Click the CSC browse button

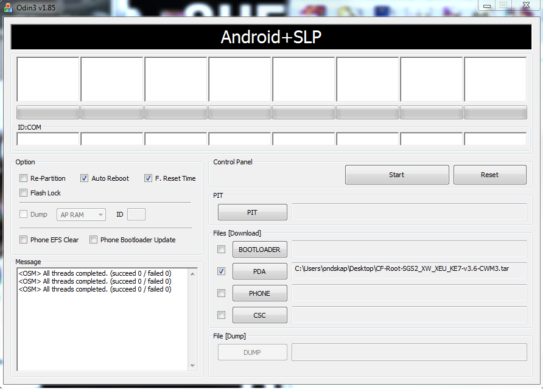(260, 315)
